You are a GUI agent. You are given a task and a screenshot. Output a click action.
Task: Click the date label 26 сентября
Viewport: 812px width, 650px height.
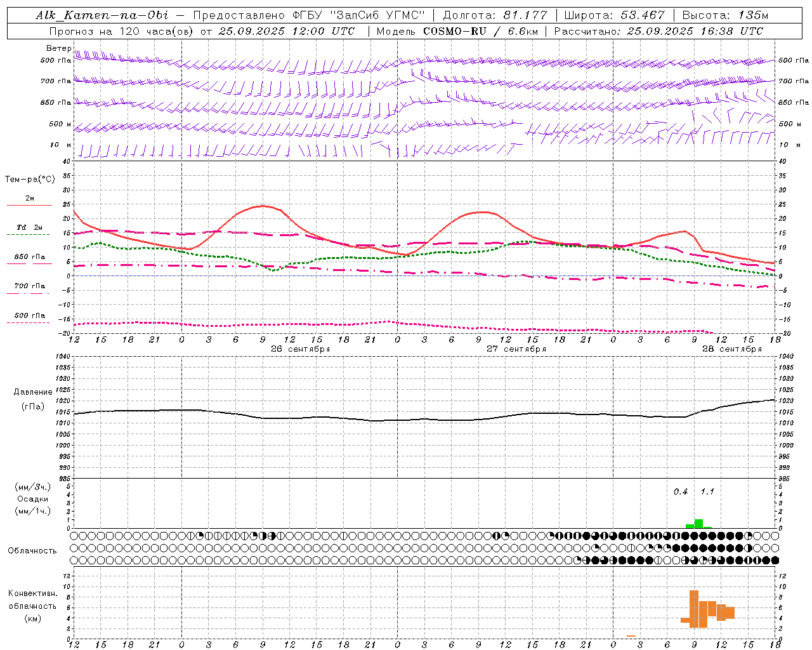coord(301,349)
